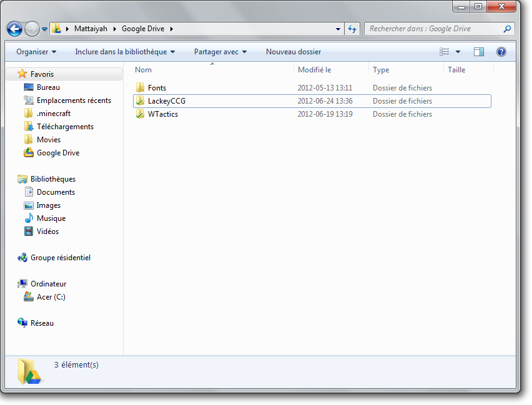Click the WTactics folder name
This screenshot has height=405, width=532.
coord(163,114)
